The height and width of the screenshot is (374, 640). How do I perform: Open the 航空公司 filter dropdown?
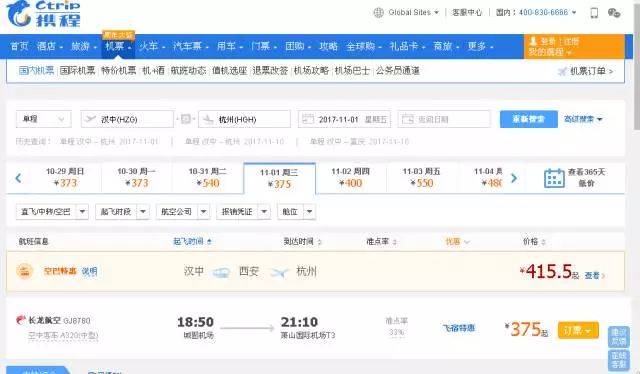tap(183, 211)
